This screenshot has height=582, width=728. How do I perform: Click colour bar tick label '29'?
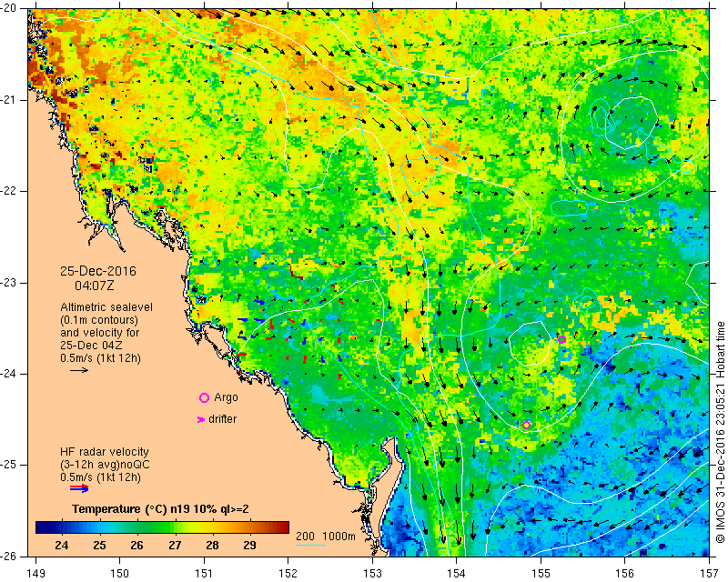(x=249, y=546)
